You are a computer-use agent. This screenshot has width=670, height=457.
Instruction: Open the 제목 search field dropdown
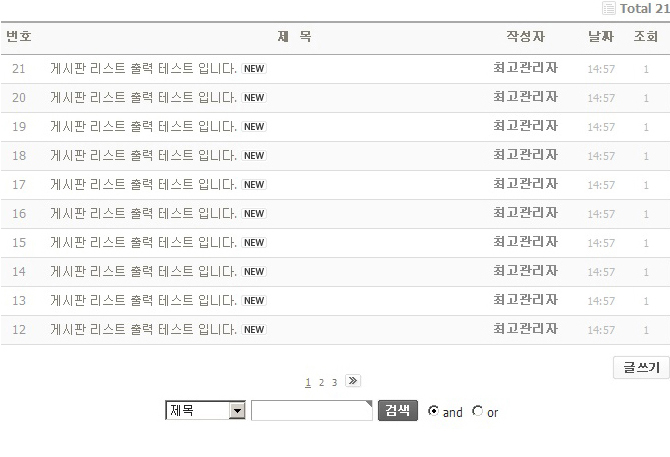pos(237,411)
